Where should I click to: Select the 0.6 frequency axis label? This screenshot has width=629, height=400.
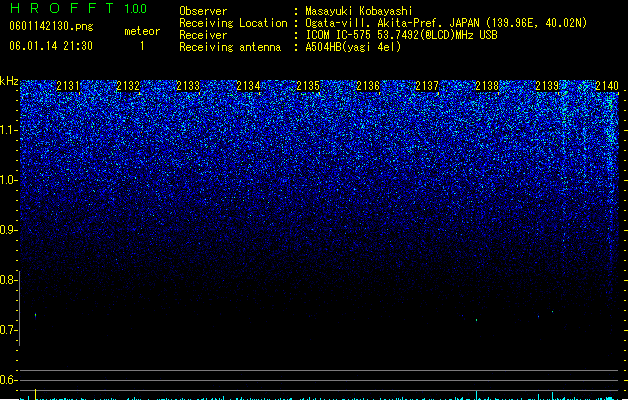coord(8,380)
